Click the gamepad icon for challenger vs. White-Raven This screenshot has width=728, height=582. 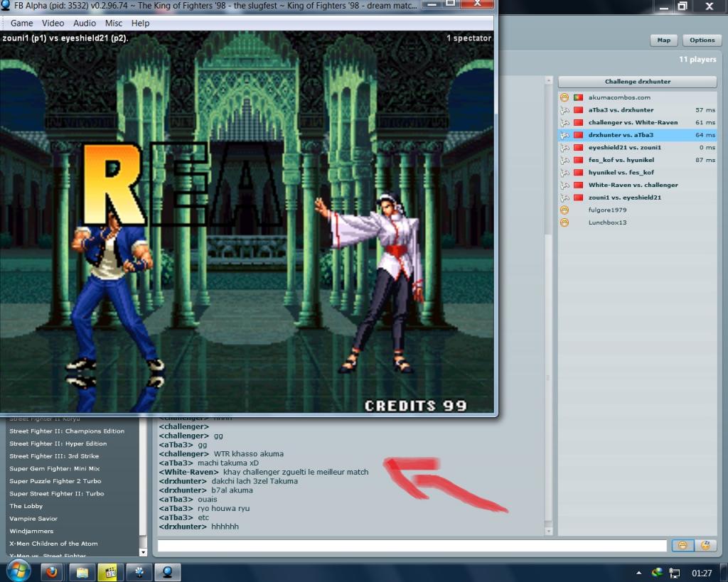point(564,122)
